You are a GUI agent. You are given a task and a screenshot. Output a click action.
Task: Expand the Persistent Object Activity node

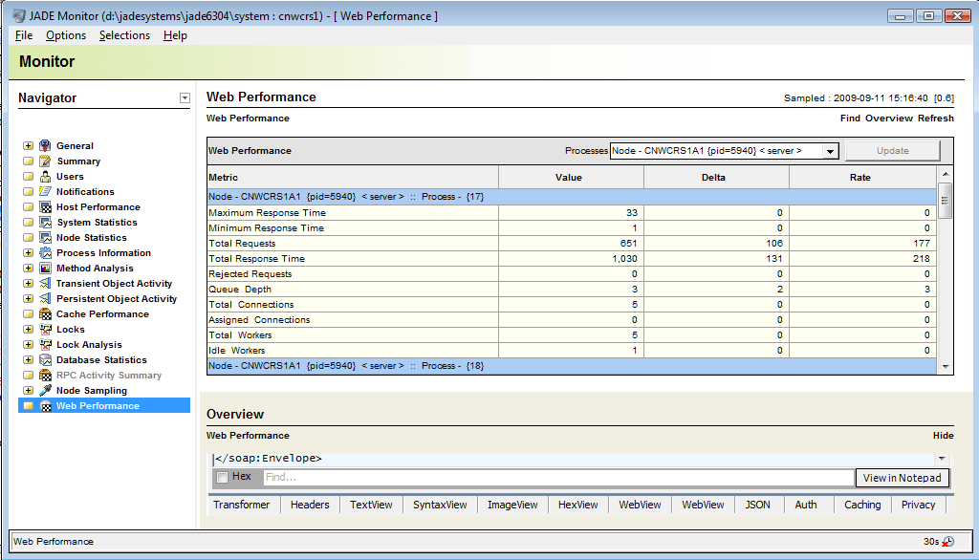coord(28,298)
